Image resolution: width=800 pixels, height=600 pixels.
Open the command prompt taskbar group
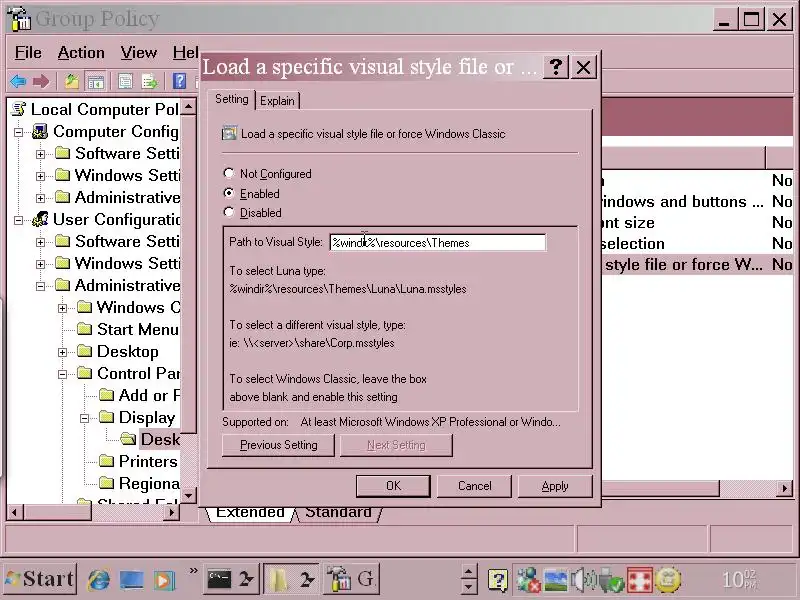[232, 580]
